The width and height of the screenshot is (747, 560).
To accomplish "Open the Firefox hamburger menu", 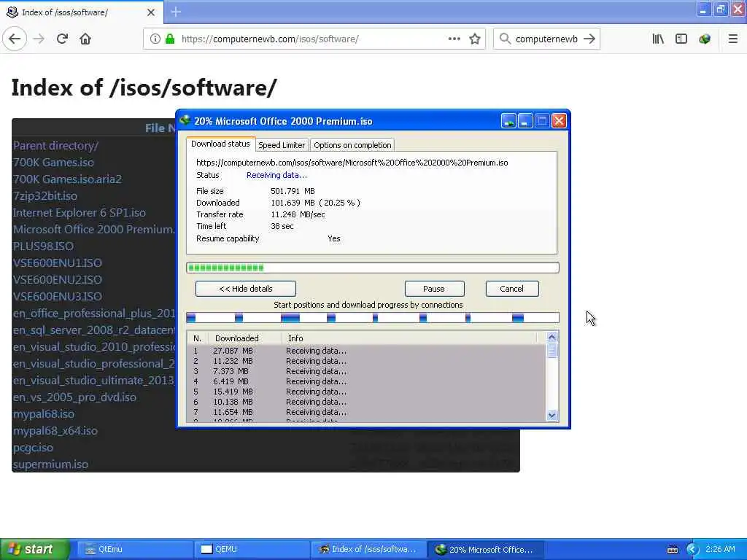I will (x=733, y=39).
